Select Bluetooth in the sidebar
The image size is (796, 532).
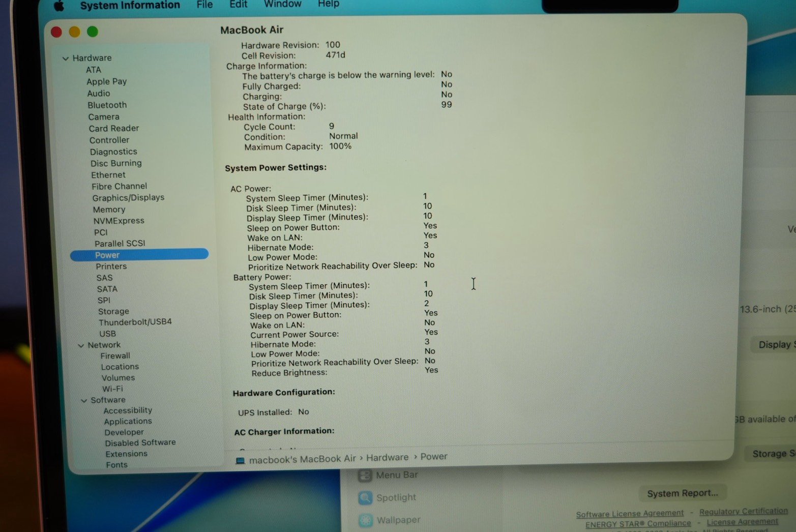[107, 105]
